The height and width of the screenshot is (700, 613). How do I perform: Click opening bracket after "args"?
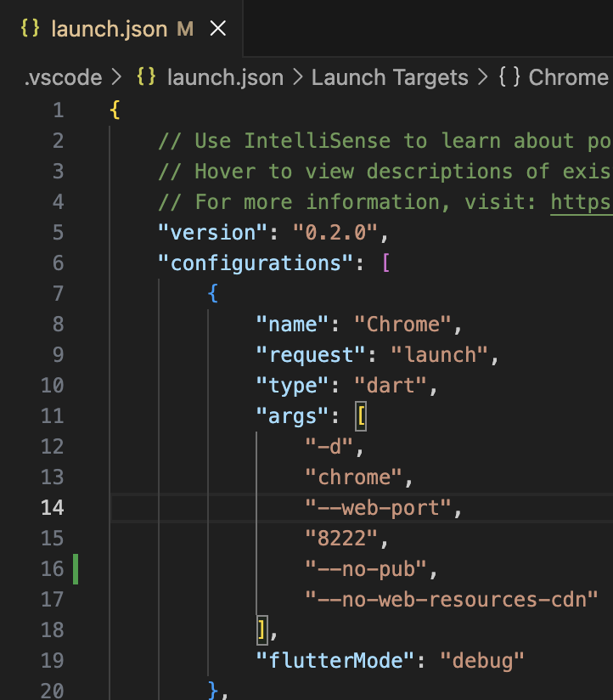361,416
